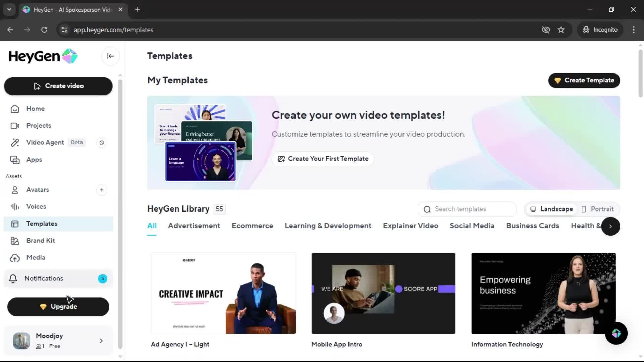Switch template view to Landscape
The image size is (644, 362).
pos(551,209)
